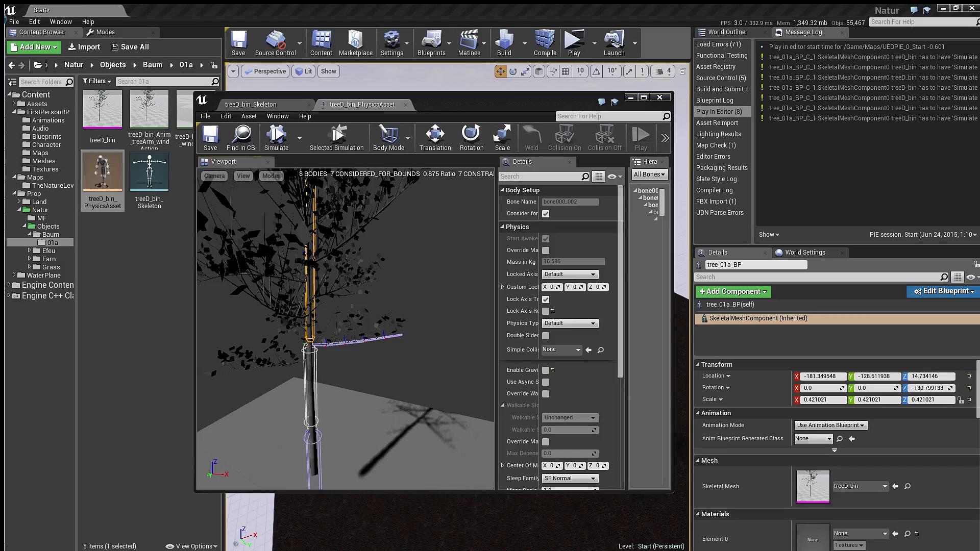Toggle the Double Sided checkbox
The image size is (980, 551).
click(x=546, y=336)
